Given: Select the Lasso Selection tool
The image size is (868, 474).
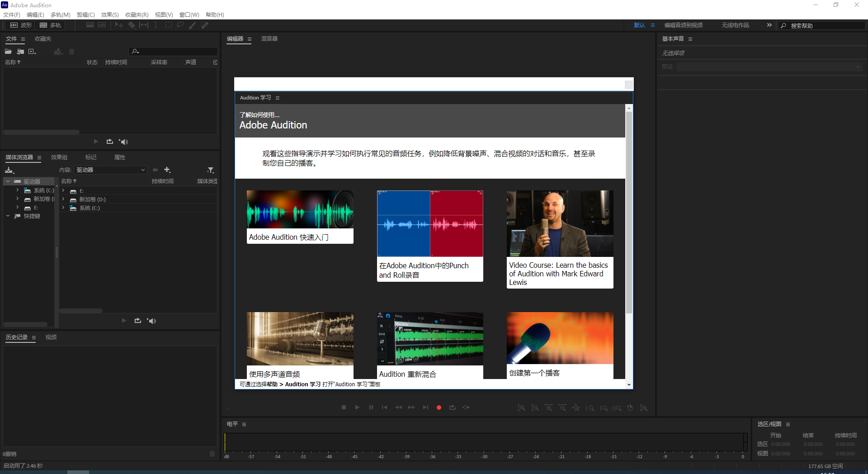Looking at the screenshot, I should 180,25.
